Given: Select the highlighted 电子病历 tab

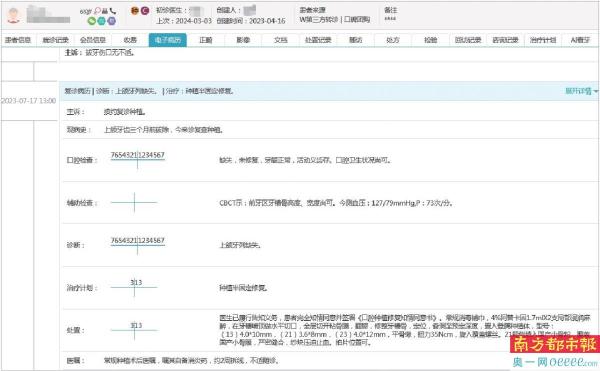Looking at the screenshot, I should [x=168, y=40].
